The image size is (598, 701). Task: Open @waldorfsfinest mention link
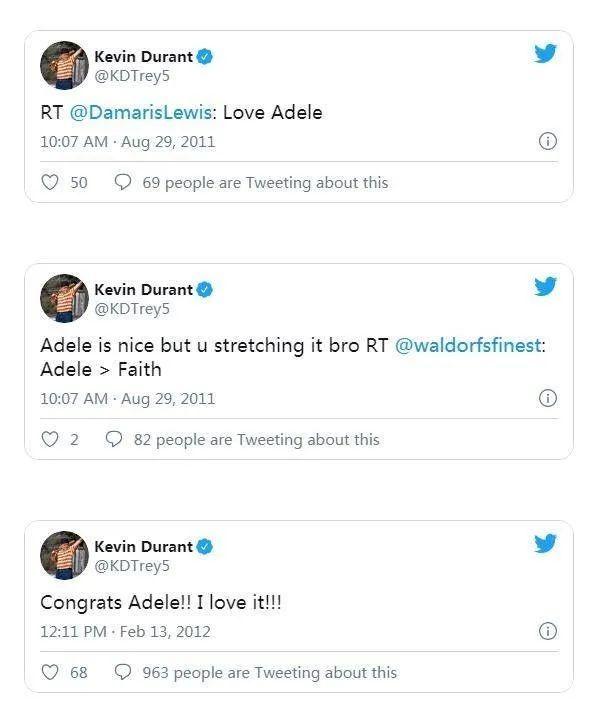(468, 346)
